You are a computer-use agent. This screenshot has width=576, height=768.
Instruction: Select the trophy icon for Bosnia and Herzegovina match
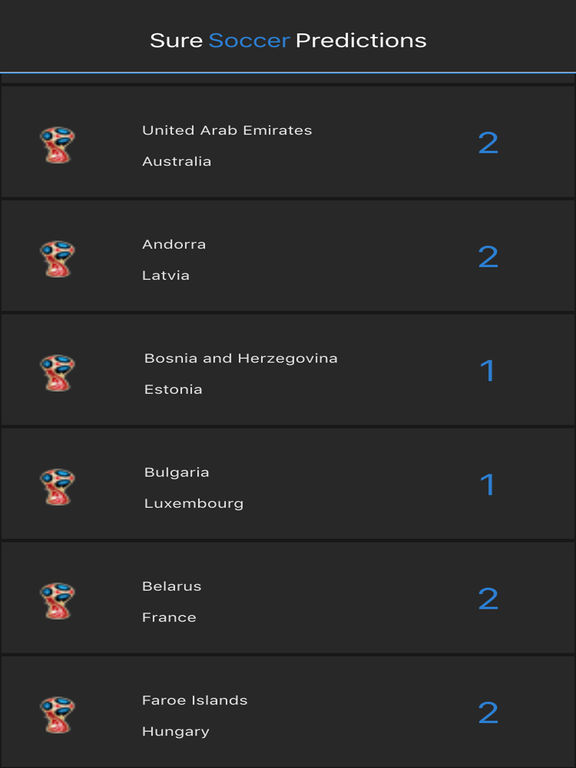point(57,373)
